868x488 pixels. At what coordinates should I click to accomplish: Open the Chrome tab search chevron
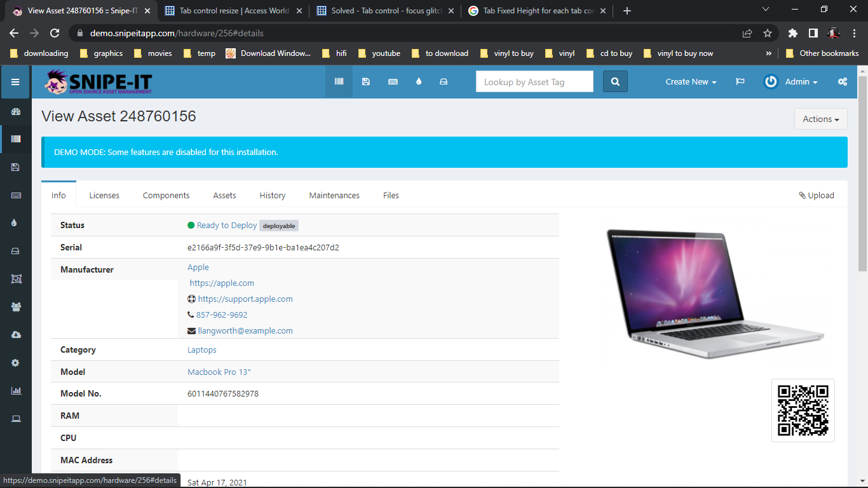tap(766, 10)
